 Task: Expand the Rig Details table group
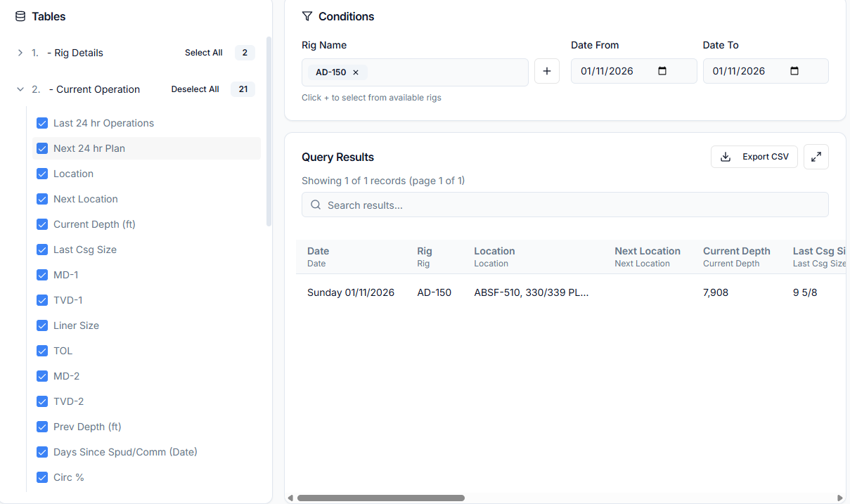pos(20,53)
